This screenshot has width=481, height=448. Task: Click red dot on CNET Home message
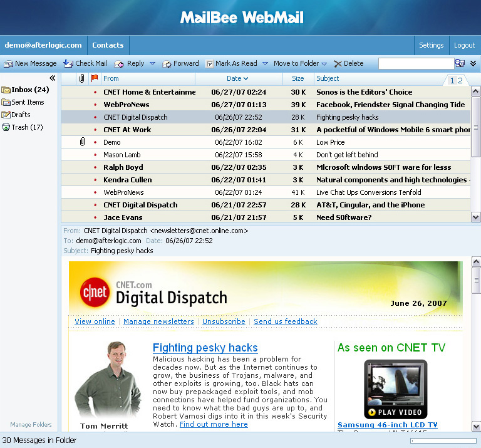(95, 92)
